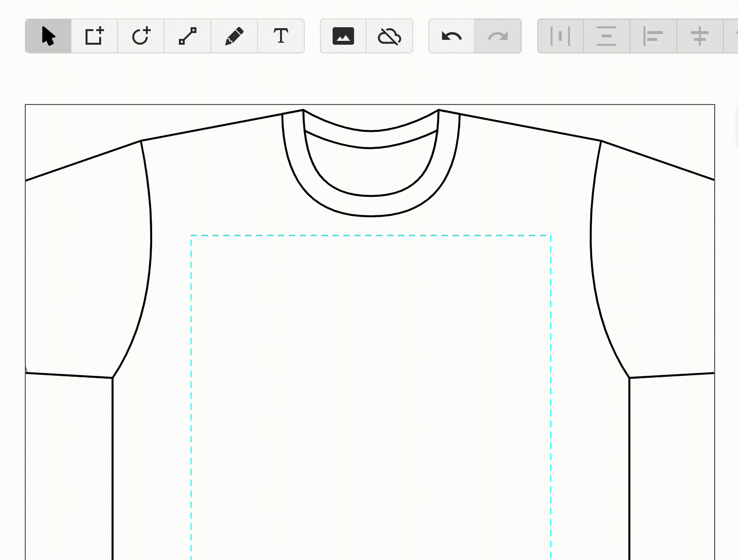Activate the add-circle tool

coord(141,36)
